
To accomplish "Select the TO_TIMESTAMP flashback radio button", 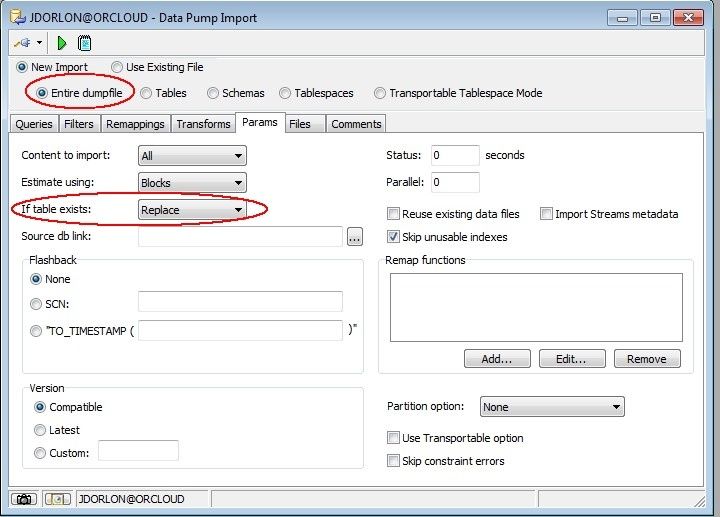I will coord(35,331).
